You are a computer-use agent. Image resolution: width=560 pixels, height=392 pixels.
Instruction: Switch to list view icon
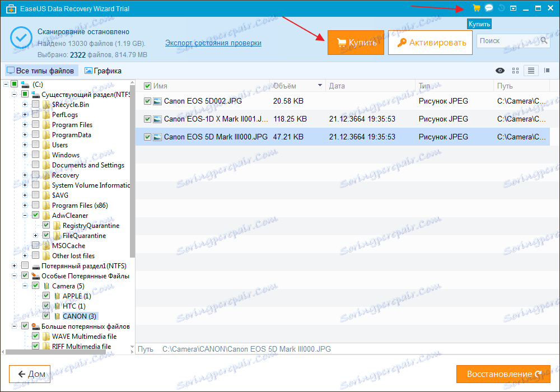click(x=531, y=71)
